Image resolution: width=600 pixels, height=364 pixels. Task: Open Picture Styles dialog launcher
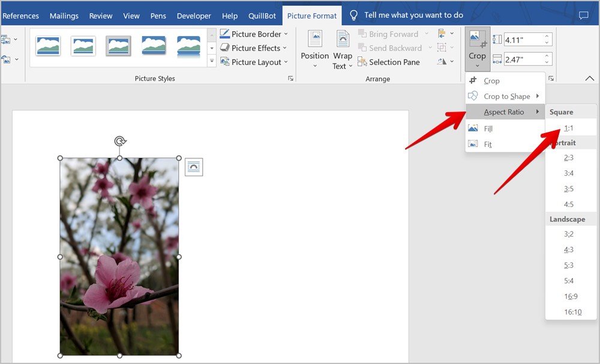point(291,79)
